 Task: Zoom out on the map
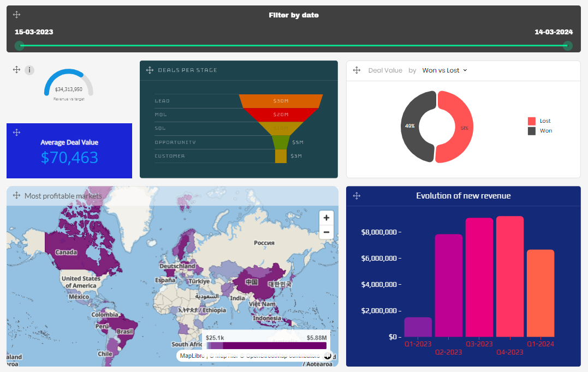(x=326, y=232)
